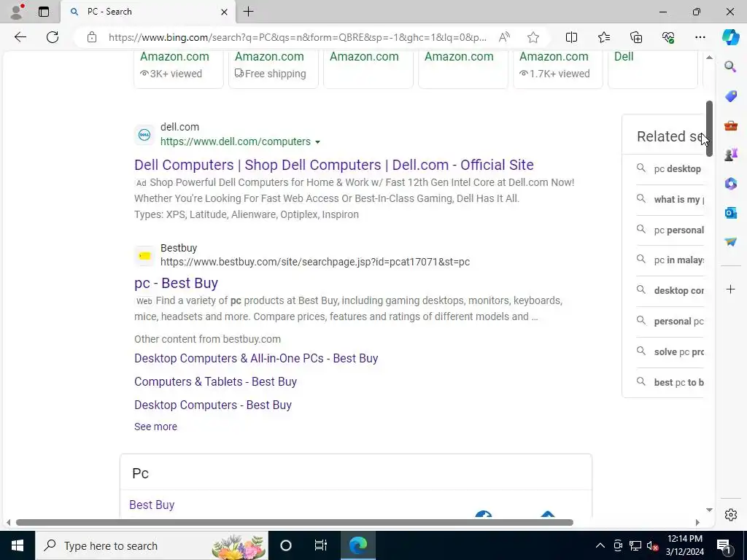
Task: Open sidebar Search icon
Action: coord(730,66)
